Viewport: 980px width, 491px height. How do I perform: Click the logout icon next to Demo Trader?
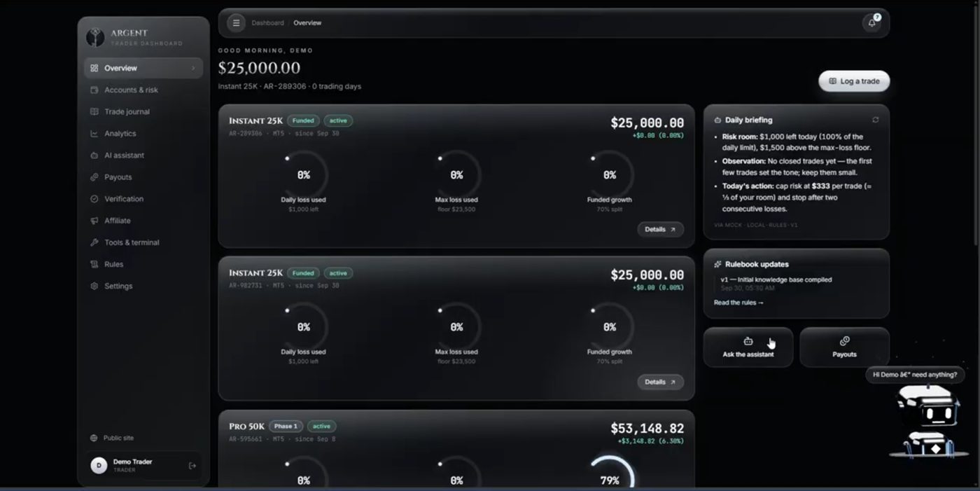(192, 466)
